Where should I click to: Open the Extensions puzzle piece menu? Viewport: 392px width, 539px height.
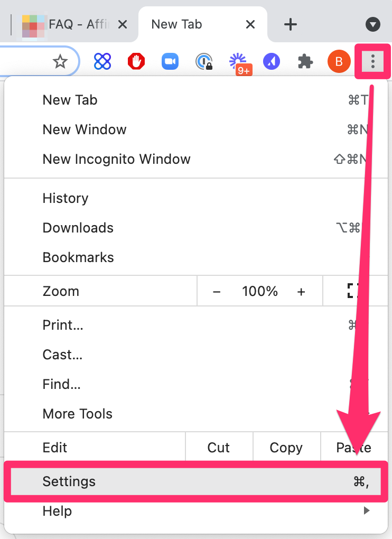[x=305, y=62]
